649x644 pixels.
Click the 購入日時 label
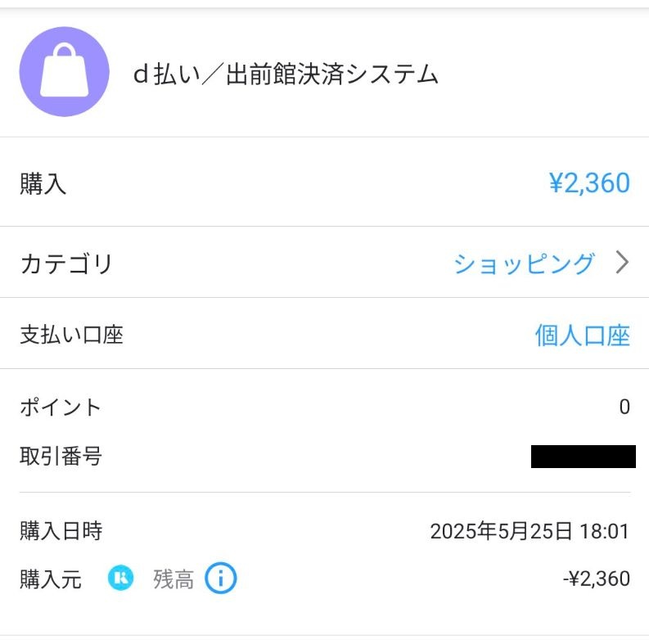(61, 531)
